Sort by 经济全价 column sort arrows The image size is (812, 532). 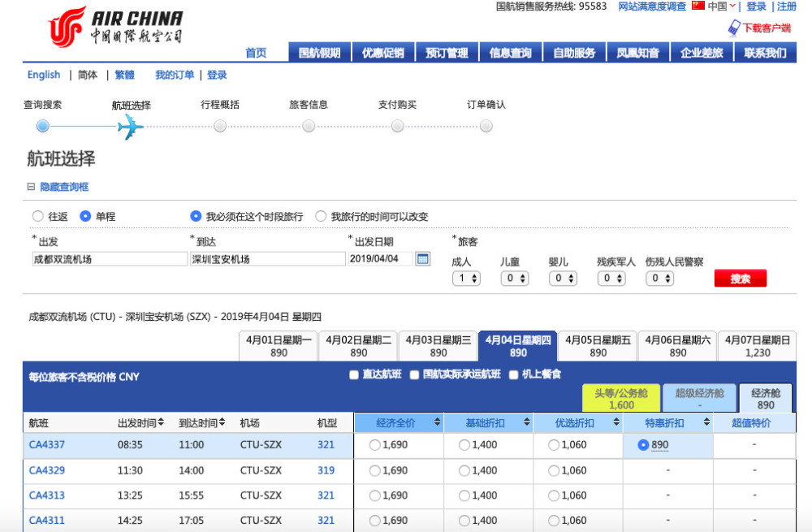438,422
